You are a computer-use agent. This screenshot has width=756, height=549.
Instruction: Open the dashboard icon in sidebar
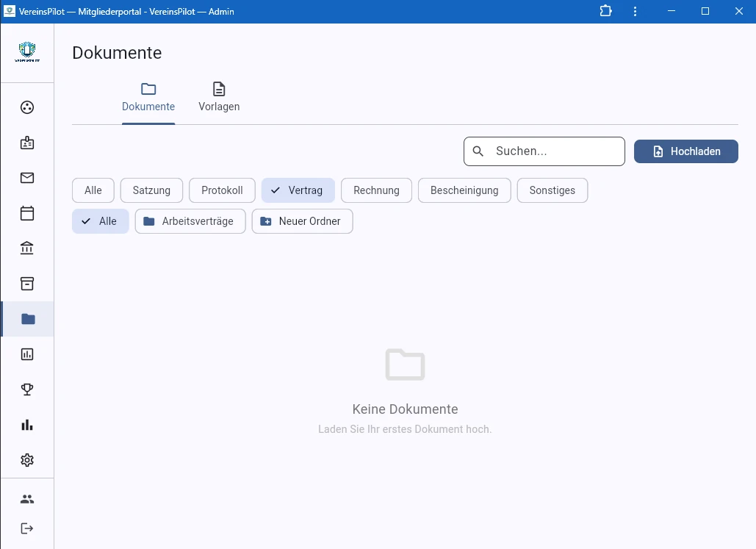[x=27, y=107]
